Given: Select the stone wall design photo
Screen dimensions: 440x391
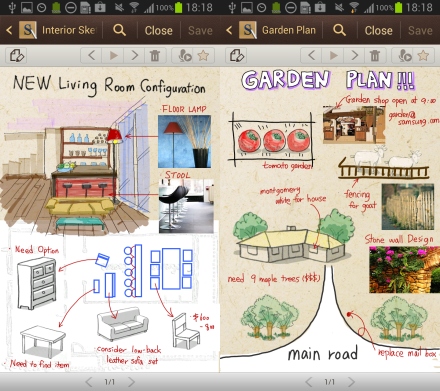Looking at the screenshot, I should click(405, 270).
